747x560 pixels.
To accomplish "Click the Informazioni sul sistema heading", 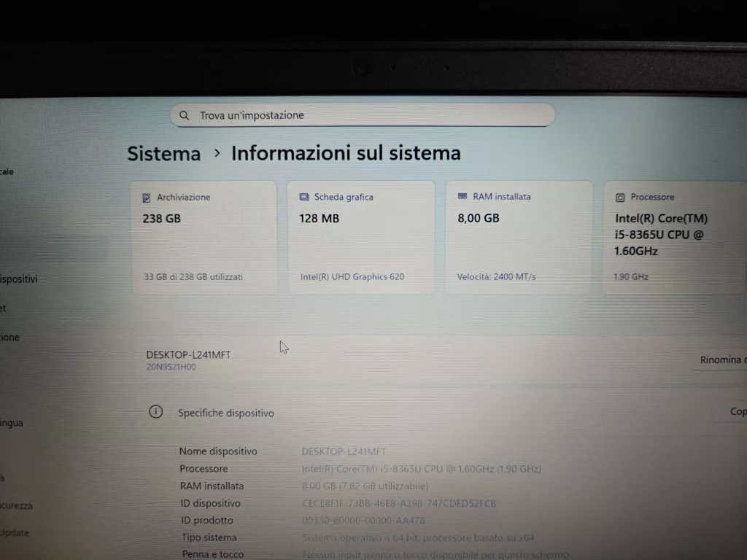I will [x=346, y=153].
